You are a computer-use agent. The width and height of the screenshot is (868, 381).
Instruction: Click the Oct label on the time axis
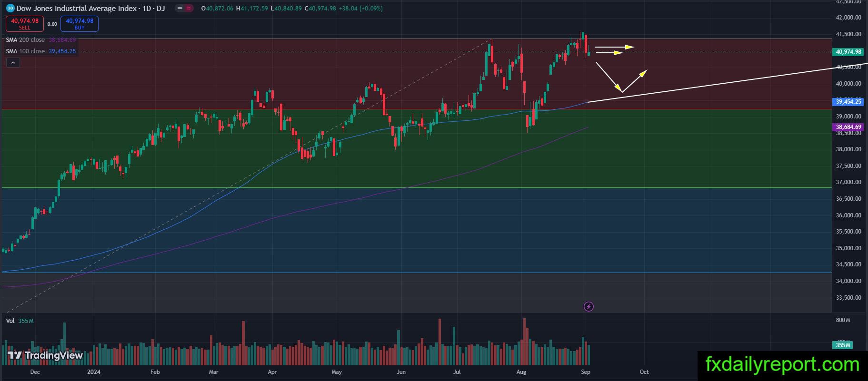coord(644,372)
